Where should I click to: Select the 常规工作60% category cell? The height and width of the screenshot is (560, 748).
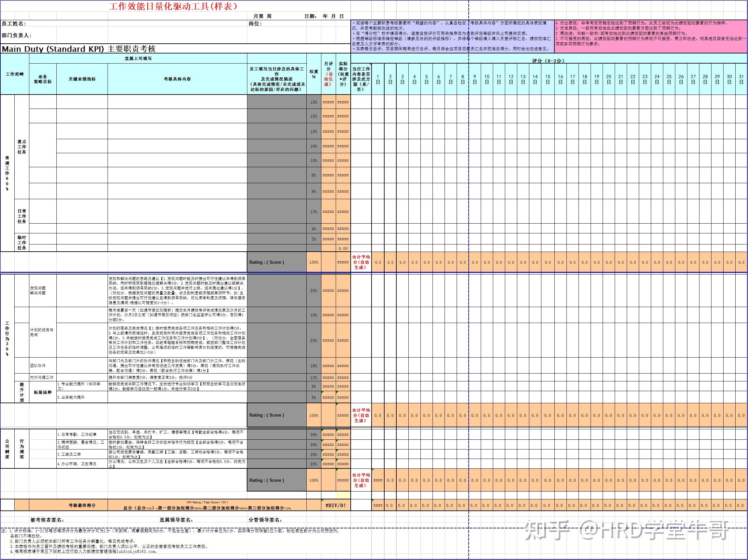tap(7, 173)
